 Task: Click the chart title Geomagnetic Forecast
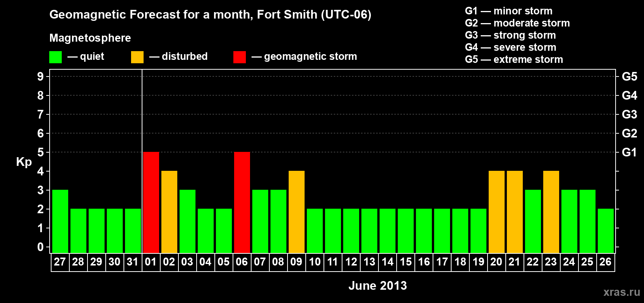[x=210, y=15]
